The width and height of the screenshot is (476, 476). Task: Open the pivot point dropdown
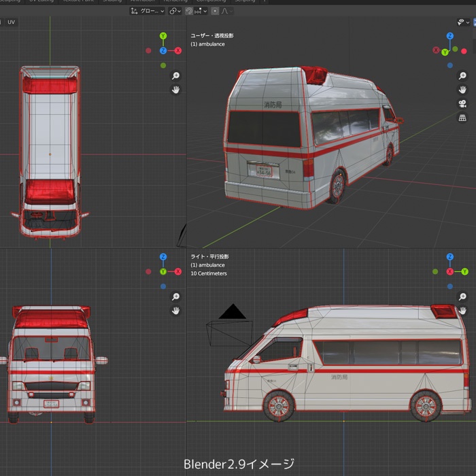175,12
